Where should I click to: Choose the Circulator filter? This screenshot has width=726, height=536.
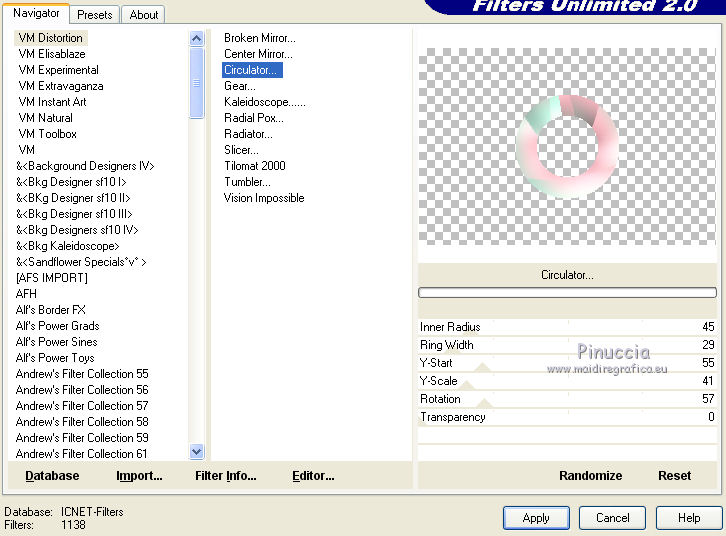pos(252,70)
